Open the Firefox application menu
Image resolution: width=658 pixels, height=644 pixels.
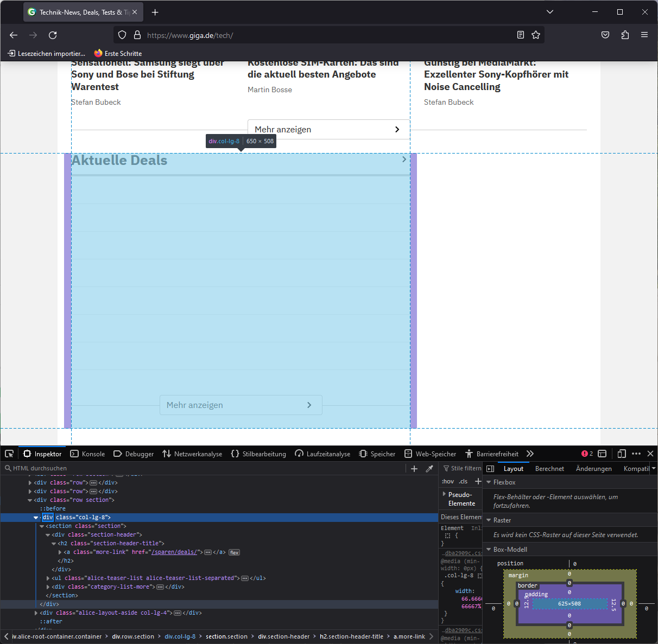[x=644, y=35]
